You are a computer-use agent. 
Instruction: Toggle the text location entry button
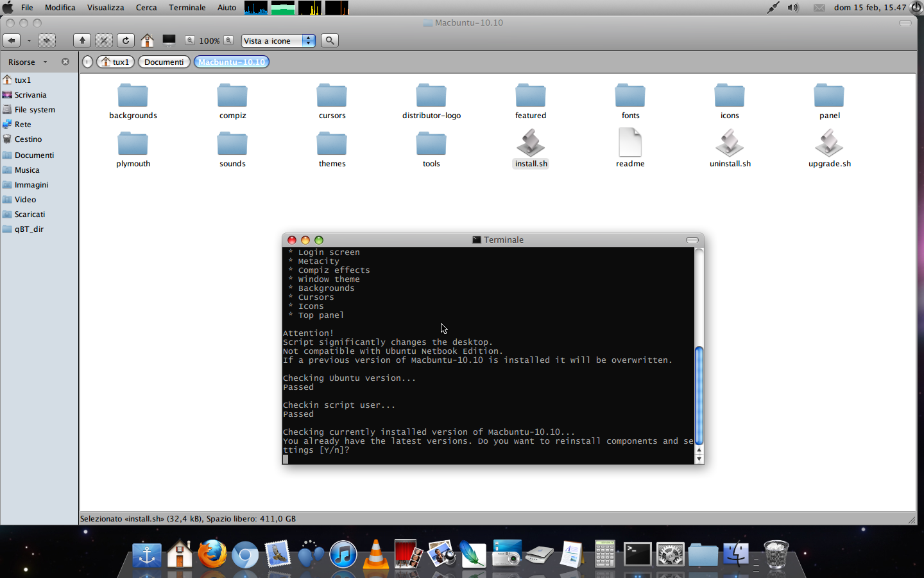coord(88,62)
